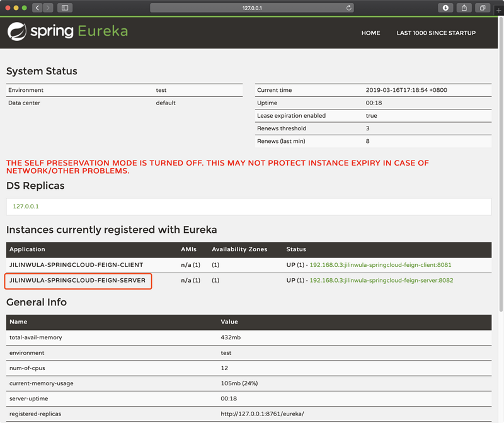Click the DS Replicas heading
Image resolution: width=504 pixels, height=423 pixels.
pos(35,186)
